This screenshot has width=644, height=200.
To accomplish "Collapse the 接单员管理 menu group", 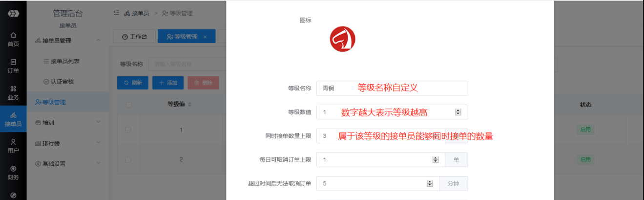I will 68,41.
